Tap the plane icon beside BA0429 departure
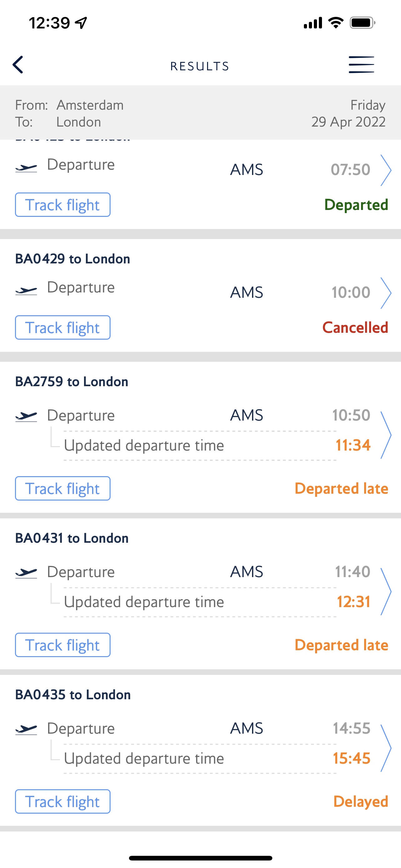The height and width of the screenshot is (868, 401). [26, 291]
